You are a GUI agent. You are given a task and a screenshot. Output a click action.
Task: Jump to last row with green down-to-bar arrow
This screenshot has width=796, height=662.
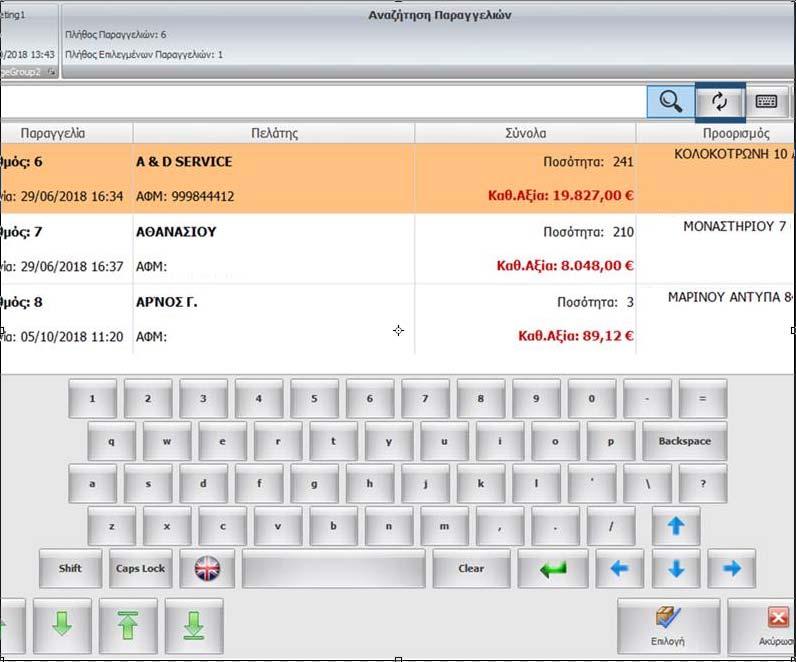click(194, 625)
